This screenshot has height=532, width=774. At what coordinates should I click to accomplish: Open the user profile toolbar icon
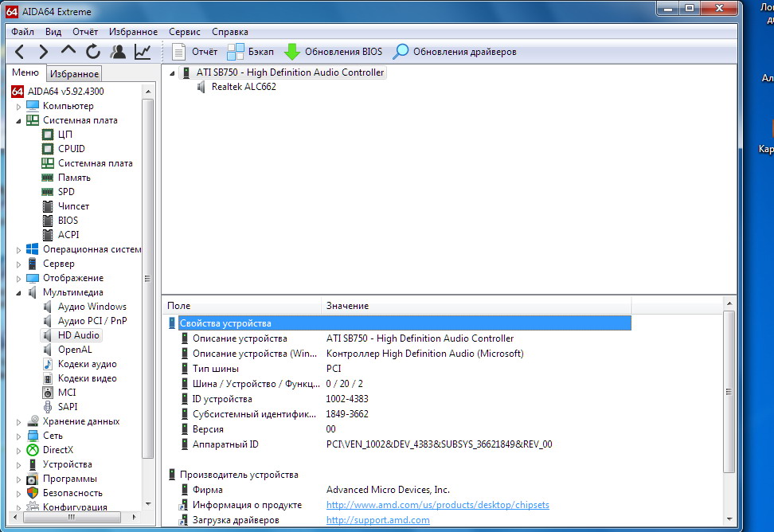[x=118, y=51]
